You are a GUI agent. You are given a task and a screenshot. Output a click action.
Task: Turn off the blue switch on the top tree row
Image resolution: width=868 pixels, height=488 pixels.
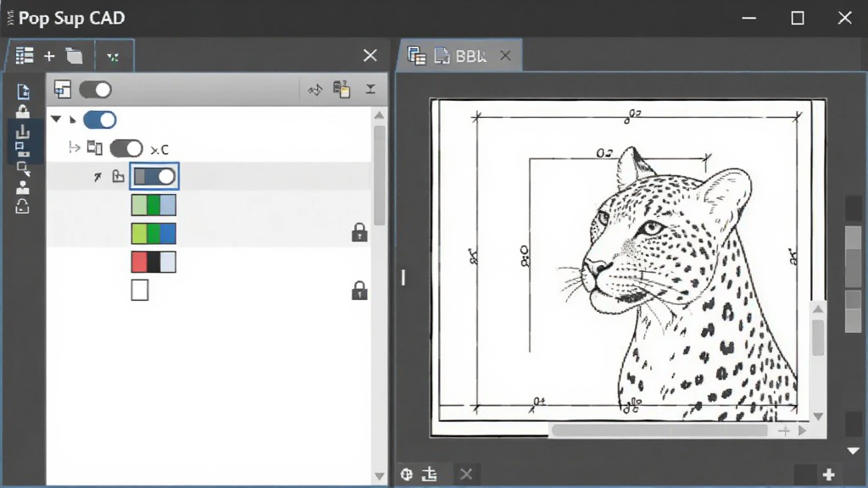[x=100, y=119]
